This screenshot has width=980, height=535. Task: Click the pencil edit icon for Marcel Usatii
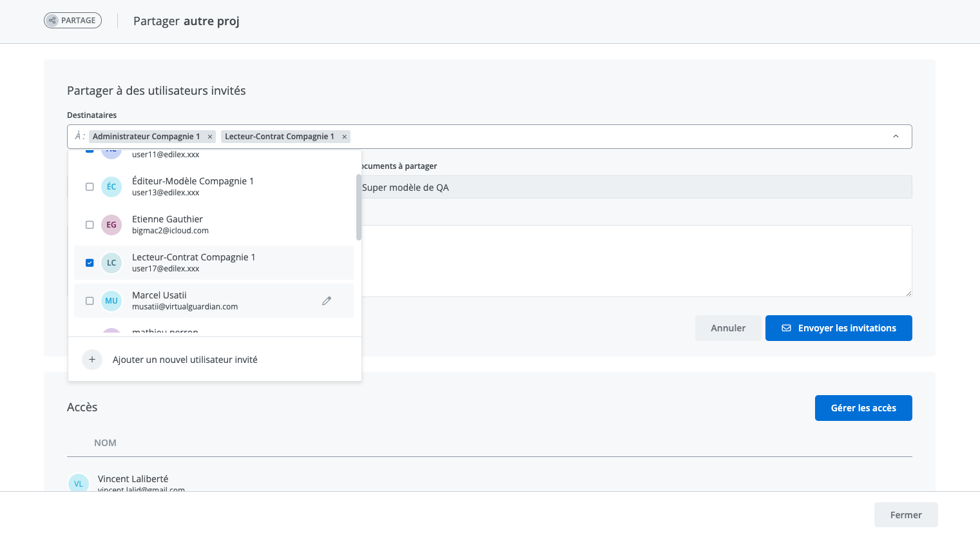coord(327,301)
